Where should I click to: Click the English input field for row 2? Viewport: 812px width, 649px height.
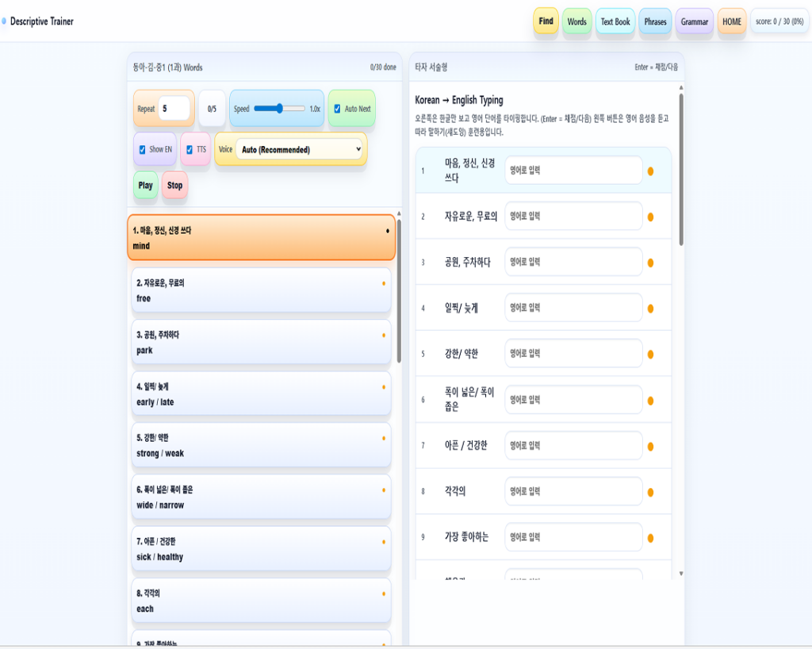573,216
